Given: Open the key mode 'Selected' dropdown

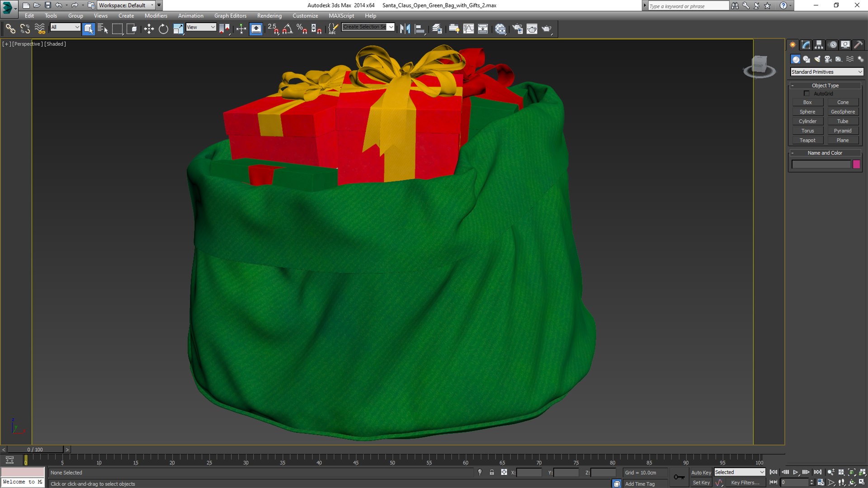Looking at the screenshot, I should click(x=740, y=472).
